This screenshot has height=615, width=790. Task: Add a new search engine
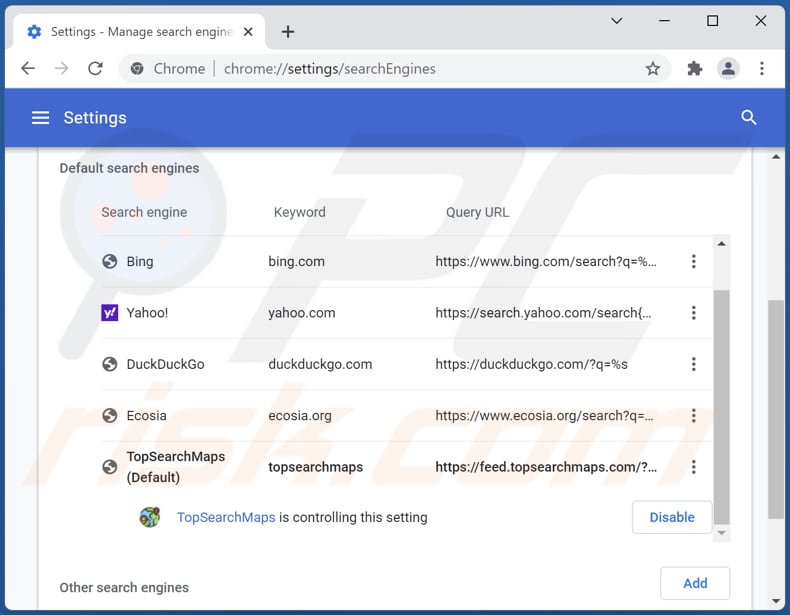[695, 583]
